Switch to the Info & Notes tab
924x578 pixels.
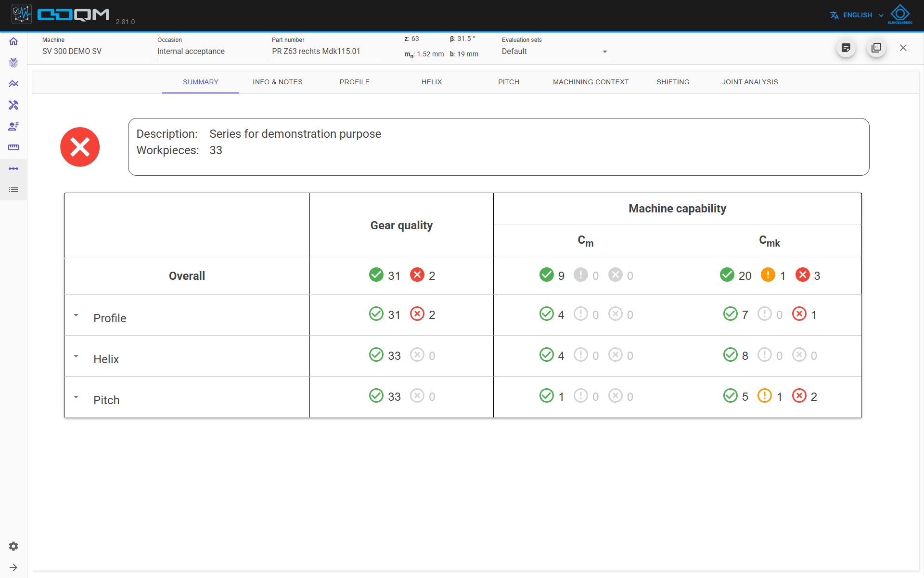click(278, 82)
